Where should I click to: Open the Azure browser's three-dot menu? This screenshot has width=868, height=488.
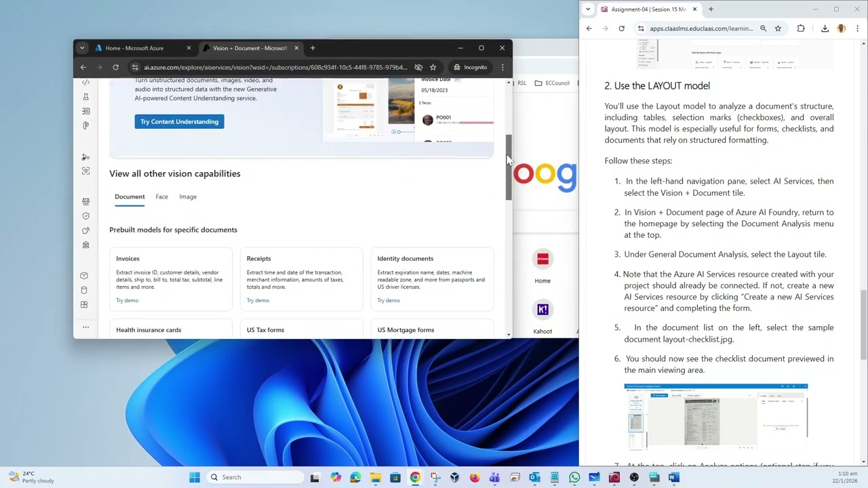click(x=502, y=67)
